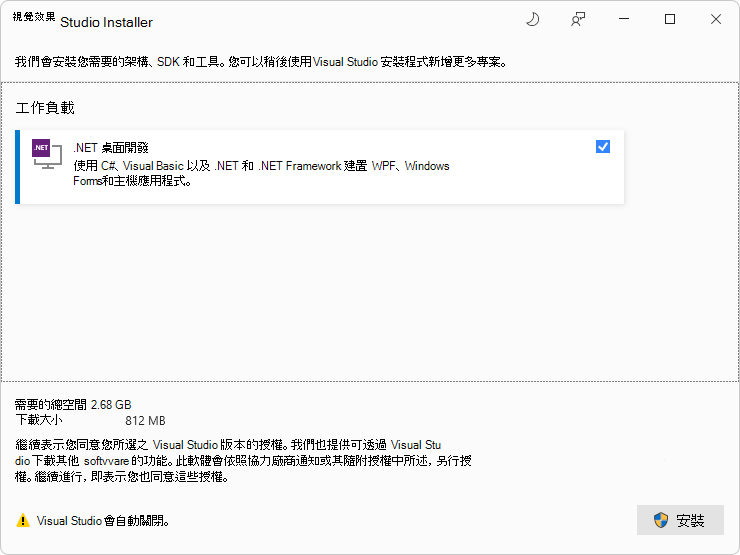Click the 2.68 GB total space value
The width and height of the screenshot is (740, 555).
click(111, 404)
